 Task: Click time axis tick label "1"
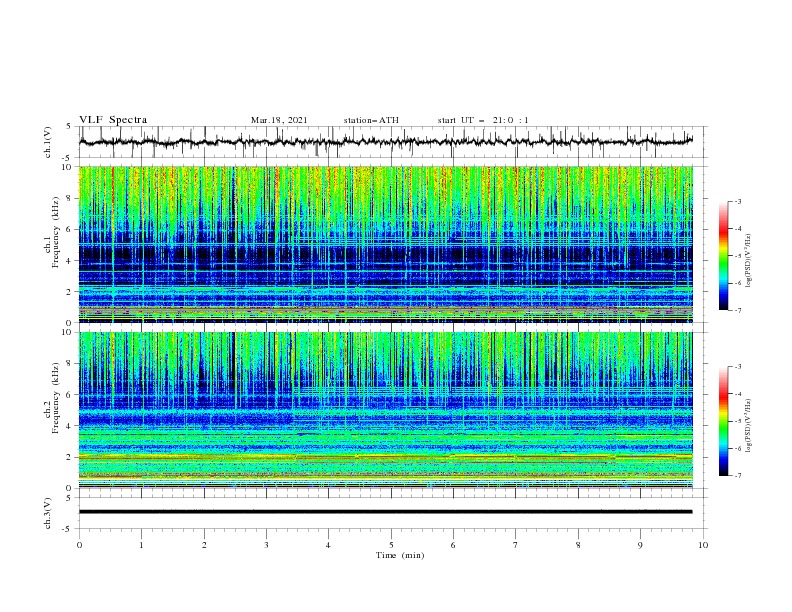[141, 545]
